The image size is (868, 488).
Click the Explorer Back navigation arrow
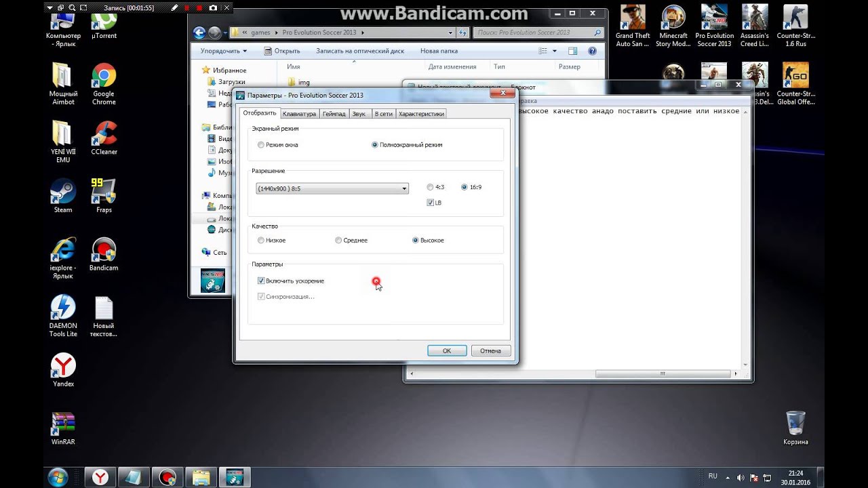point(199,33)
